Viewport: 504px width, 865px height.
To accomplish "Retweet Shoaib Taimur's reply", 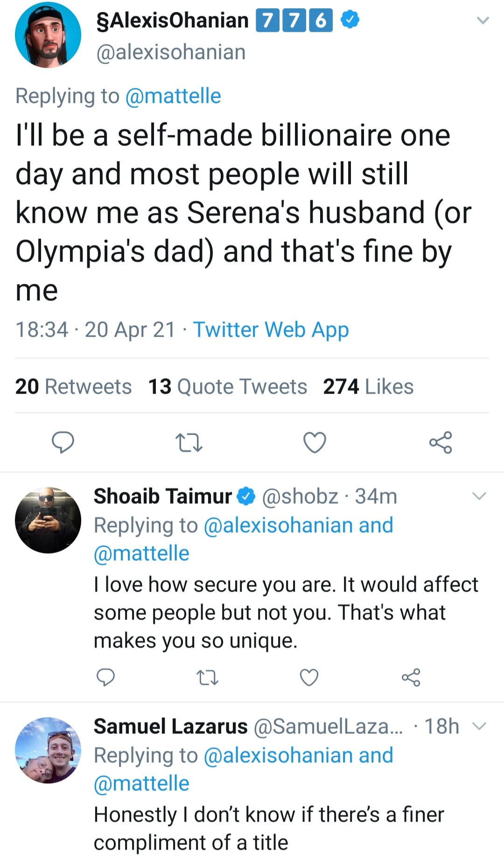I will [x=207, y=677].
